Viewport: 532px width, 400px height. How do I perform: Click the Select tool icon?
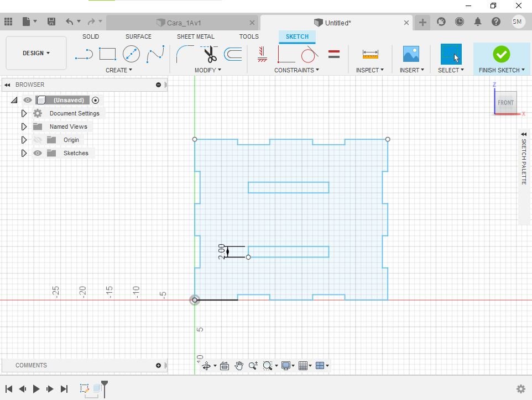(x=451, y=54)
